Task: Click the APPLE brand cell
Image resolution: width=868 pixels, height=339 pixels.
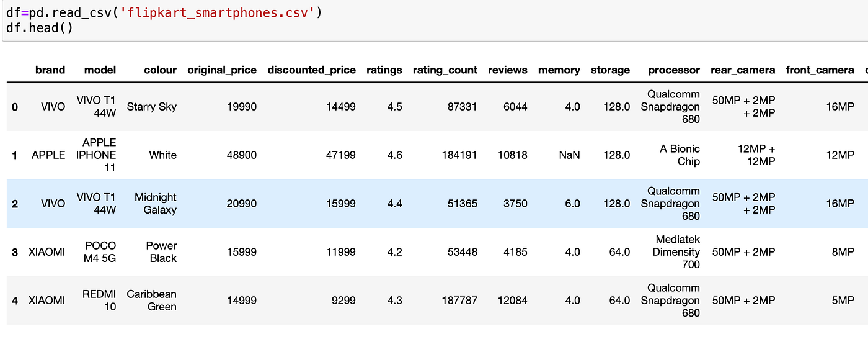Action: [x=48, y=155]
